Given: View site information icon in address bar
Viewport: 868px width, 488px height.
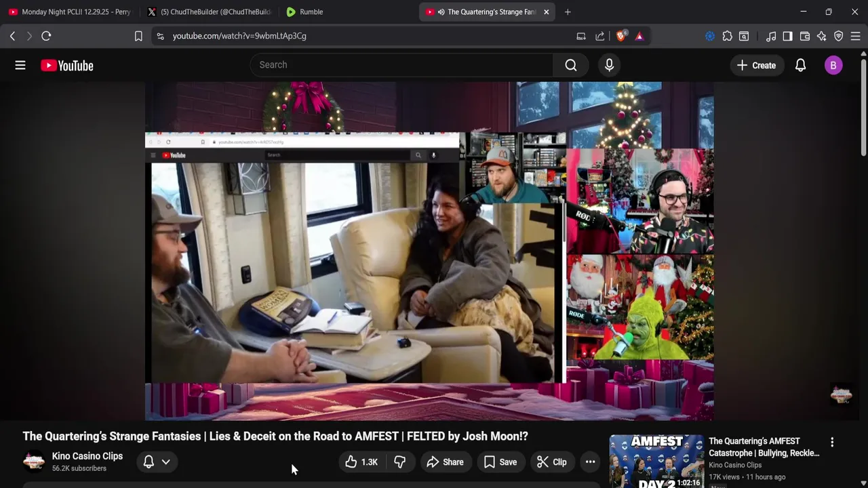Looking at the screenshot, I should point(160,36).
